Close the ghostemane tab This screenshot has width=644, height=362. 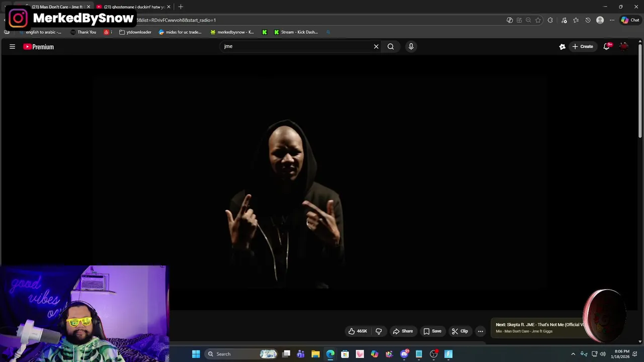[169, 7]
